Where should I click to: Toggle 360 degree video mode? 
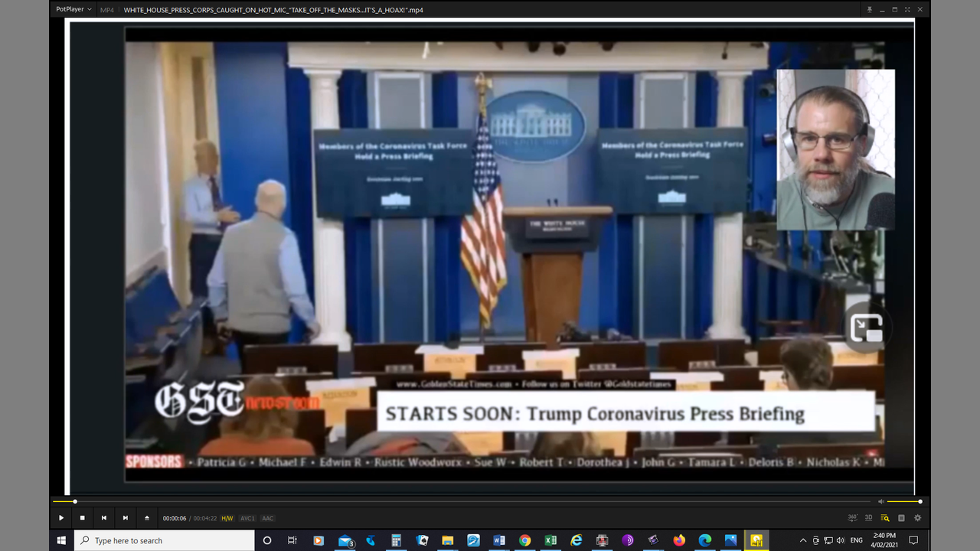[853, 518]
